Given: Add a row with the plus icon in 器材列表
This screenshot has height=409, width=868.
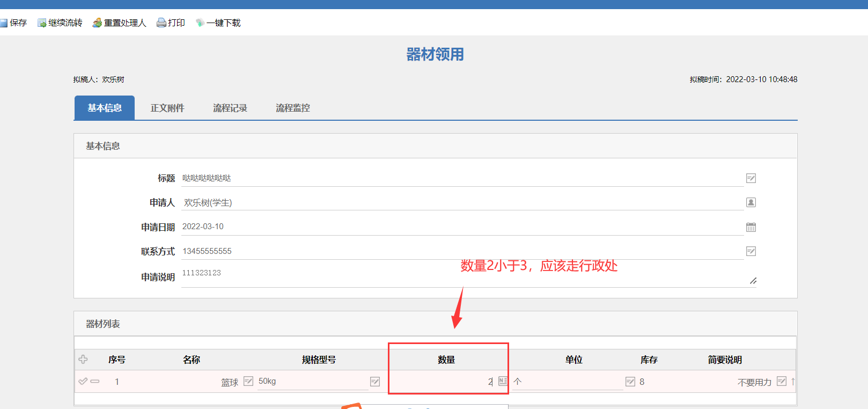Looking at the screenshot, I should click(x=83, y=359).
